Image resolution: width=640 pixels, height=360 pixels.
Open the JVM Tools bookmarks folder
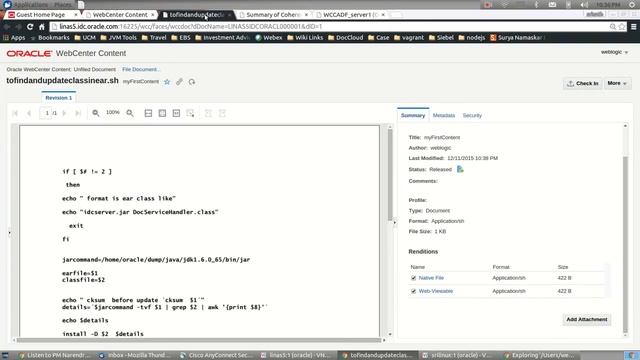coord(118,38)
